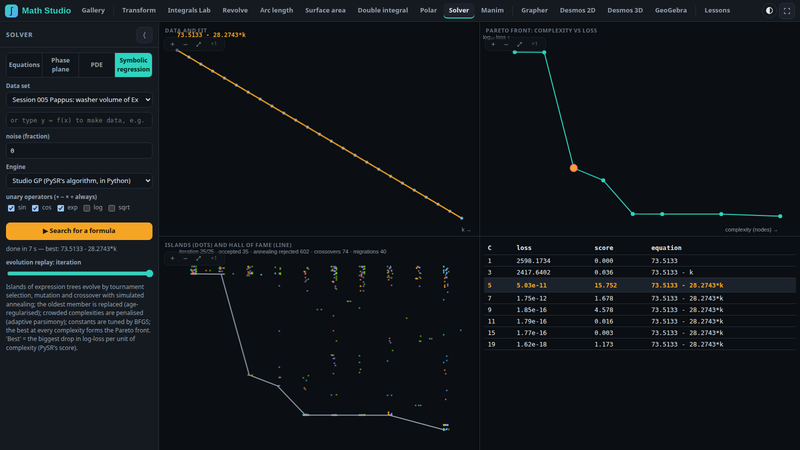This screenshot has height=450, width=800.
Task: Disable the sin unary operator
Action: pos(11,208)
